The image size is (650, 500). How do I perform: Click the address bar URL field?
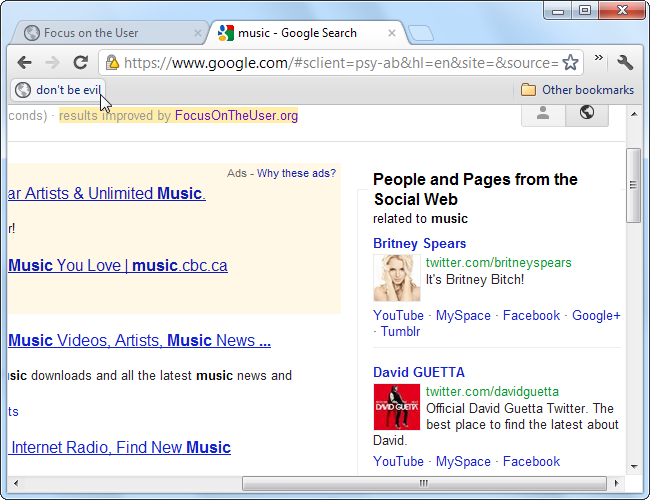click(x=341, y=63)
